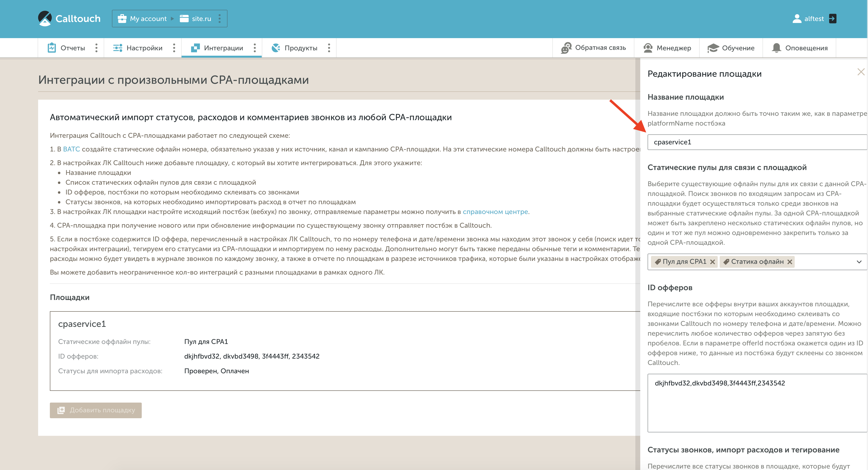
Task: Click the logout arrow icon next to alftest
Action: coord(832,19)
